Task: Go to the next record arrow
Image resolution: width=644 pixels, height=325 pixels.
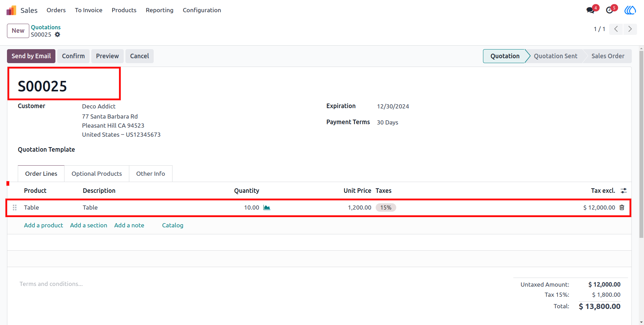Action: coord(630,29)
